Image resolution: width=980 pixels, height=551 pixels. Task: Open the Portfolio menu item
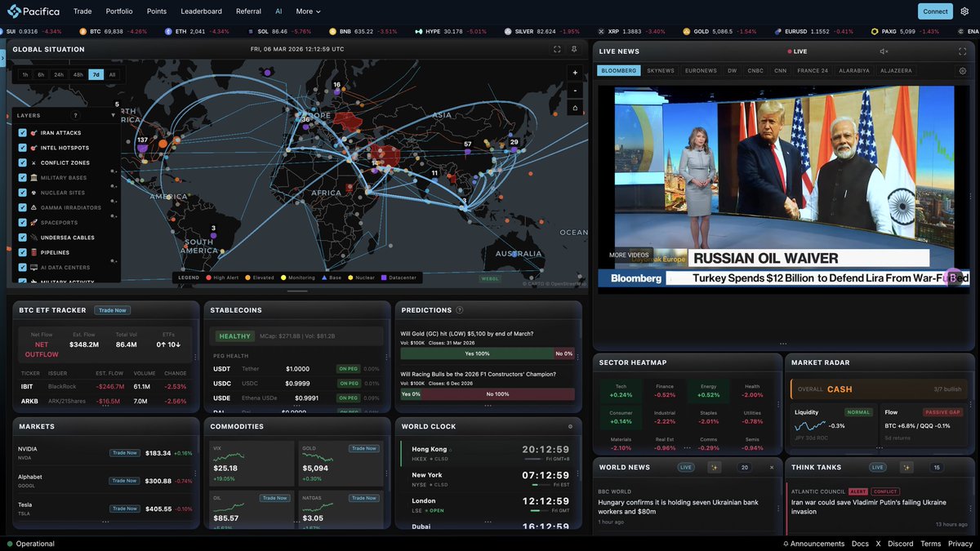point(119,11)
